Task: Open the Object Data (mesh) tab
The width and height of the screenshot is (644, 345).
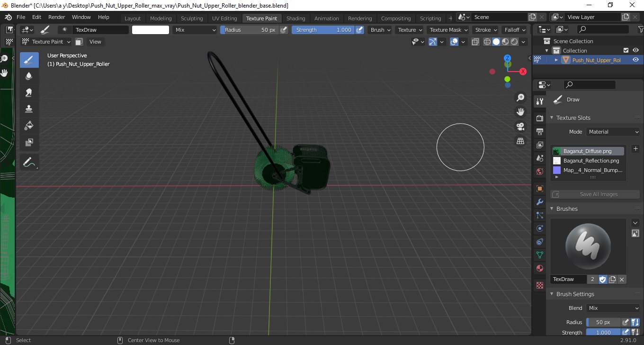Action: [x=539, y=255]
